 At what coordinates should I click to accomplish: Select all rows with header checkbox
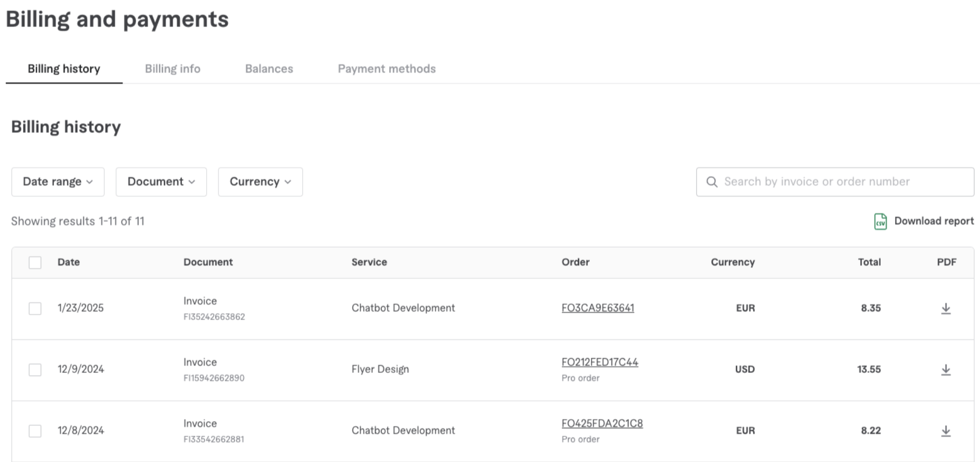[35, 262]
